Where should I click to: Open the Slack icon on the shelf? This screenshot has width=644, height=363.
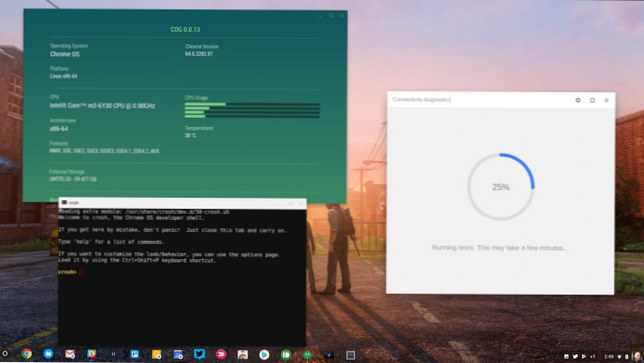91,354
